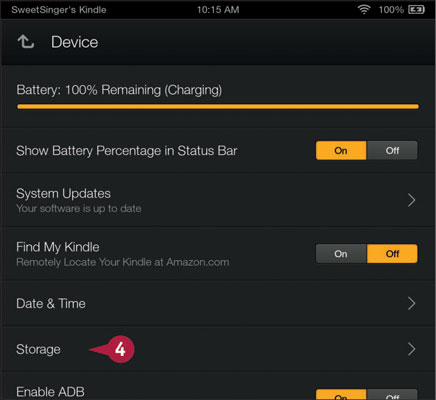Tap the Enable ADB label
The height and width of the screenshot is (400, 436).
(50, 392)
